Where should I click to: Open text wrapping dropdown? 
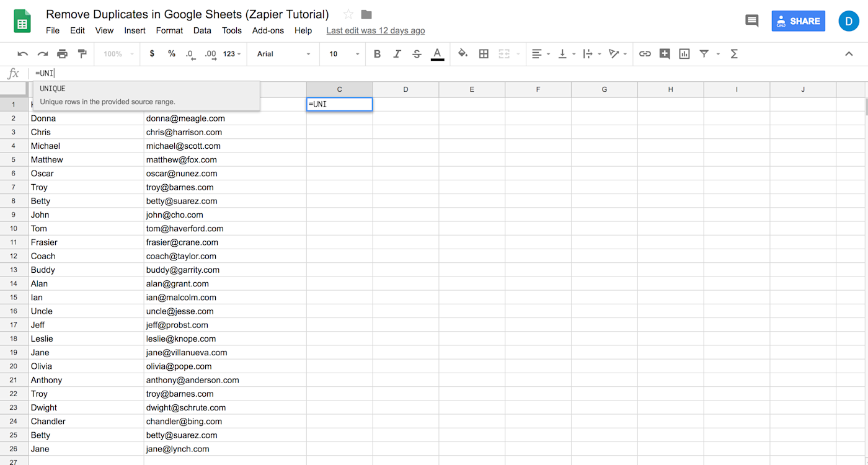point(592,54)
